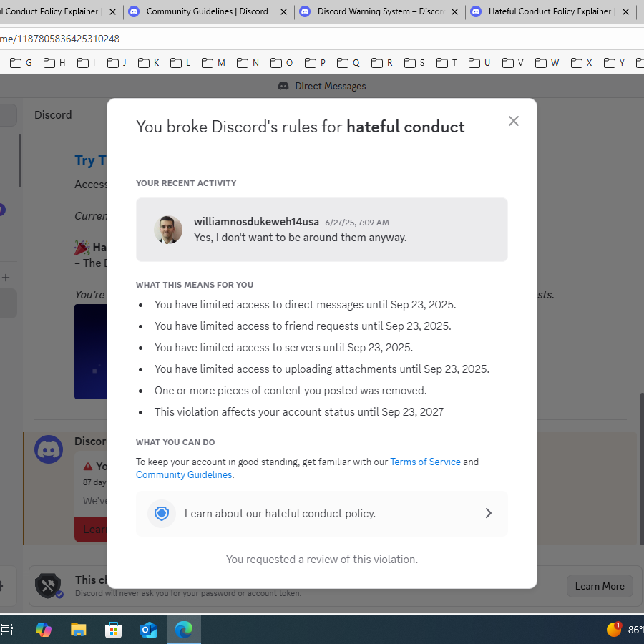644x644 pixels.
Task: Open Microsoft Store from the taskbar
Action: 113,629
